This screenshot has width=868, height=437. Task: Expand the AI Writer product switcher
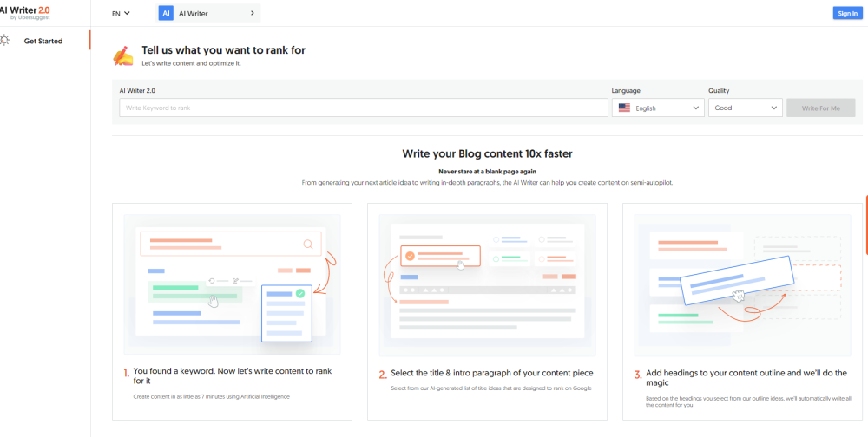(208, 13)
